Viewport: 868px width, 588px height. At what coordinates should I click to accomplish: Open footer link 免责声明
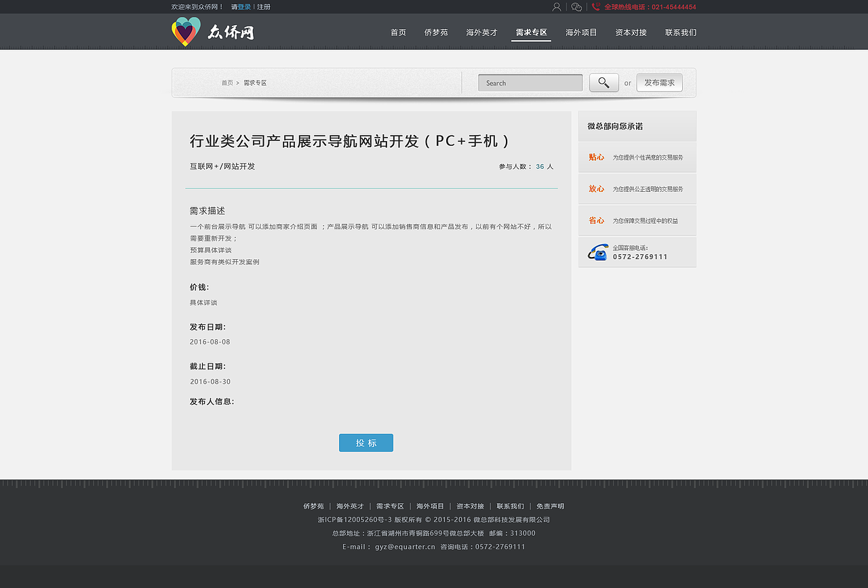(x=550, y=506)
